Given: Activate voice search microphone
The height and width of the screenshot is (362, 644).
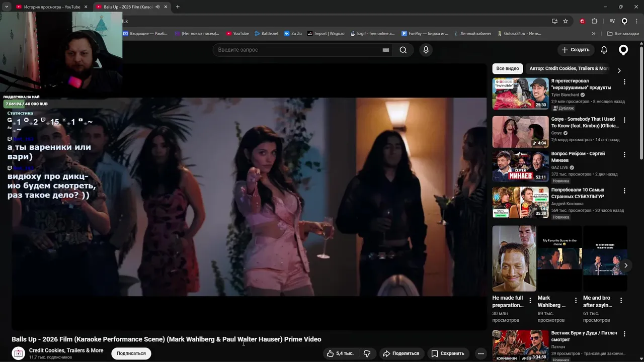Looking at the screenshot, I should [426, 50].
